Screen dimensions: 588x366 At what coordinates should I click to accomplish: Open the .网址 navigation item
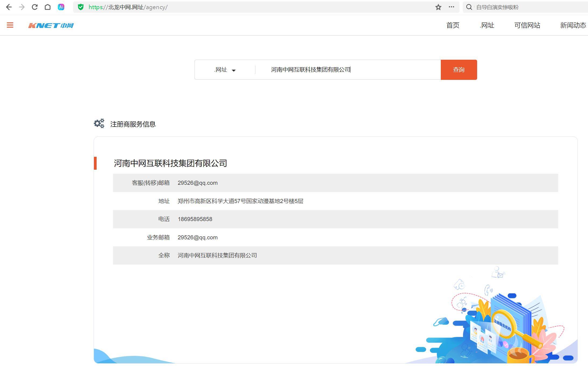pyautogui.click(x=487, y=25)
